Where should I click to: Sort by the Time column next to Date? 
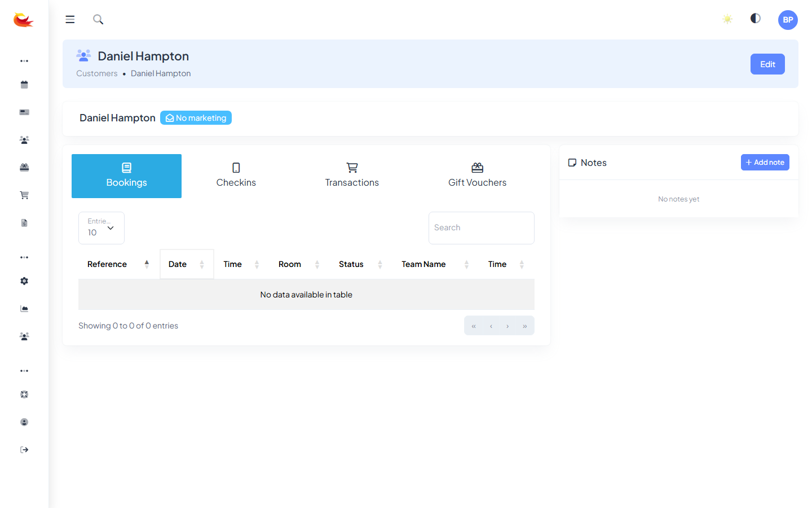(x=241, y=264)
